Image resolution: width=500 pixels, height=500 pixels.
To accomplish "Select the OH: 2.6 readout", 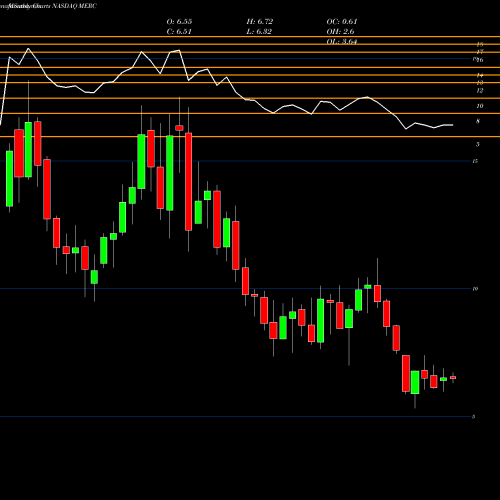I will pos(340,32).
